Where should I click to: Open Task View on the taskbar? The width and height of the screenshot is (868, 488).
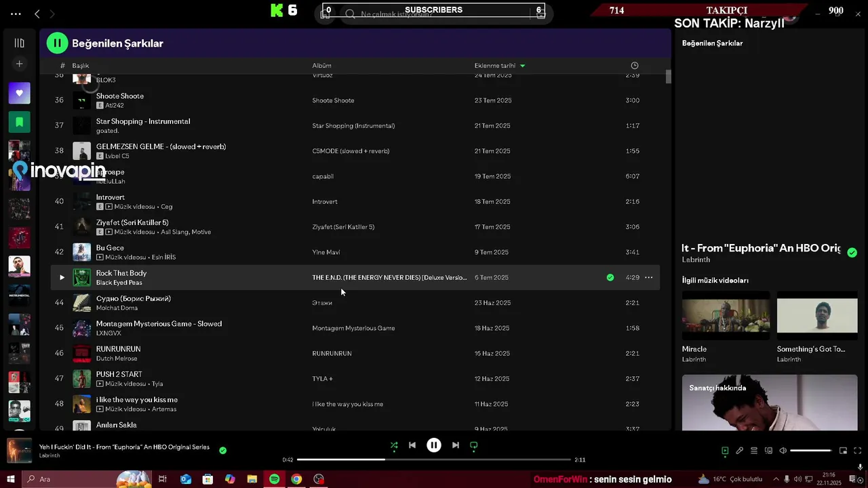(163, 479)
